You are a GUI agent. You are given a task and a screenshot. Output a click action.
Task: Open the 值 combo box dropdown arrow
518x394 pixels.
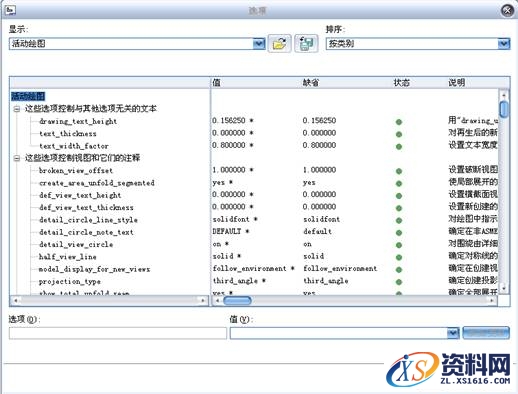(453, 333)
